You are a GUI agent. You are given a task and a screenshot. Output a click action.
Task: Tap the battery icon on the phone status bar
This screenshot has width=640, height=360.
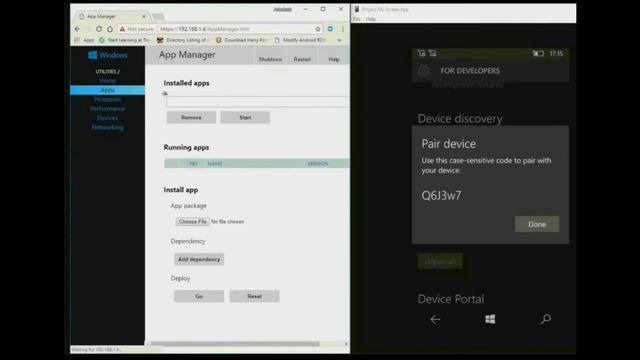point(538,53)
